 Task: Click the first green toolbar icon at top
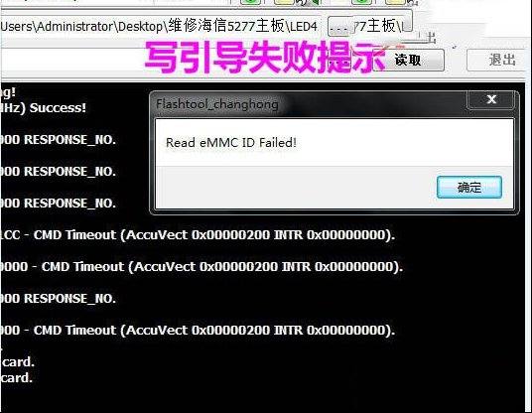click(250, 2)
